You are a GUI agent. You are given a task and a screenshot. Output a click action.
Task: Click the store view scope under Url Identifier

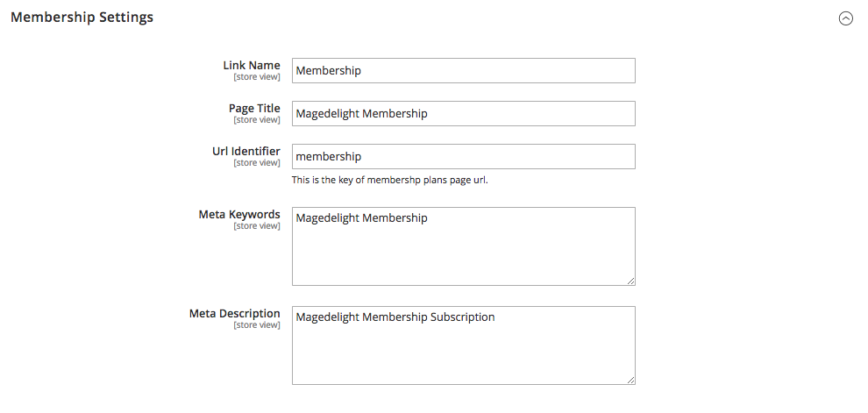click(x=257, y=163)
